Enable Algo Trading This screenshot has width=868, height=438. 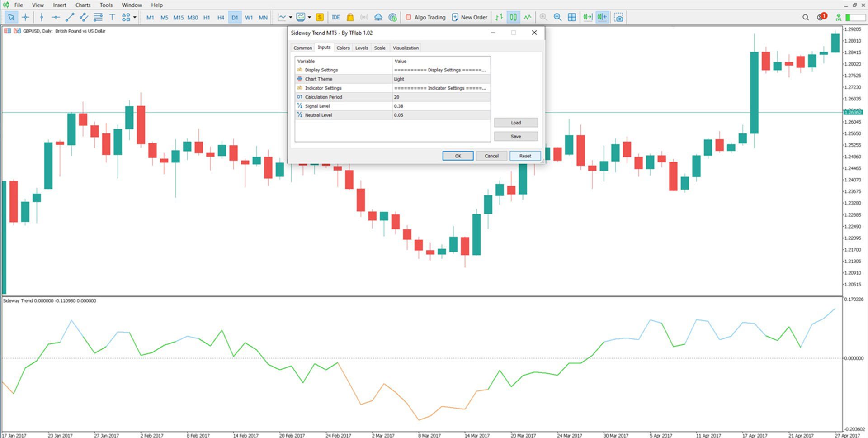(x=425, y=17)
